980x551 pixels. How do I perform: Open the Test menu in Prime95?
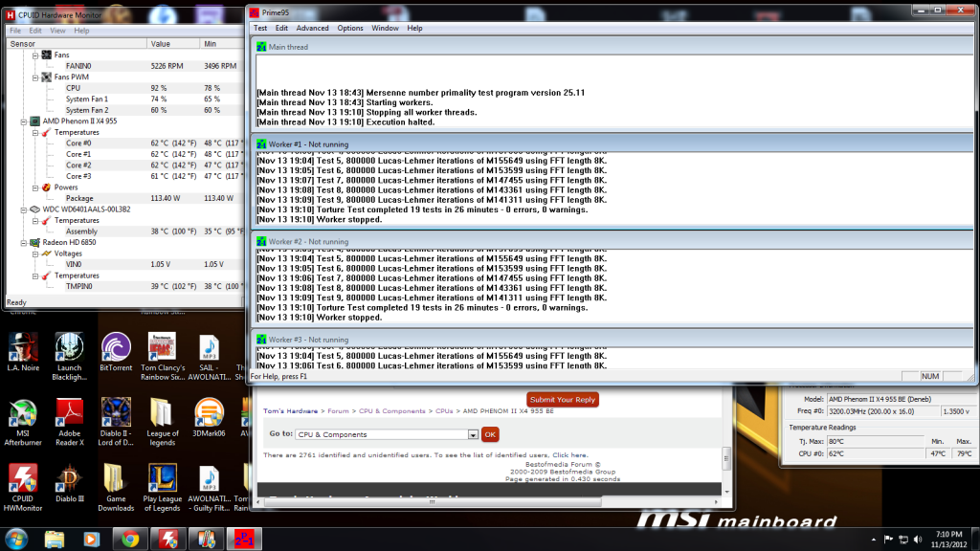click(260, 28)
